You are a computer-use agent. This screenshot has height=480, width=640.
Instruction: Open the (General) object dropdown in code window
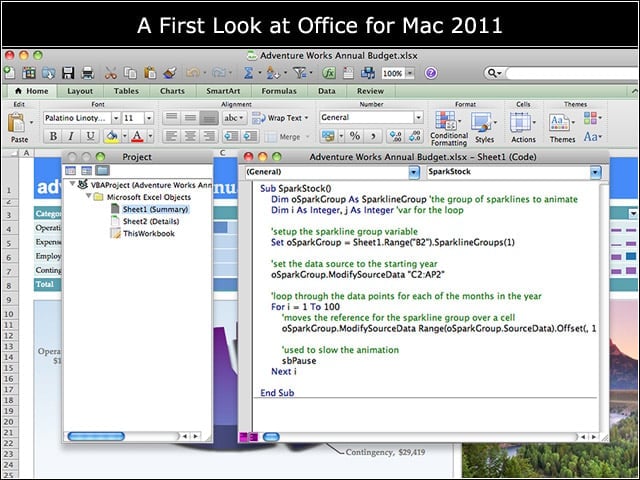click(414, 172)
